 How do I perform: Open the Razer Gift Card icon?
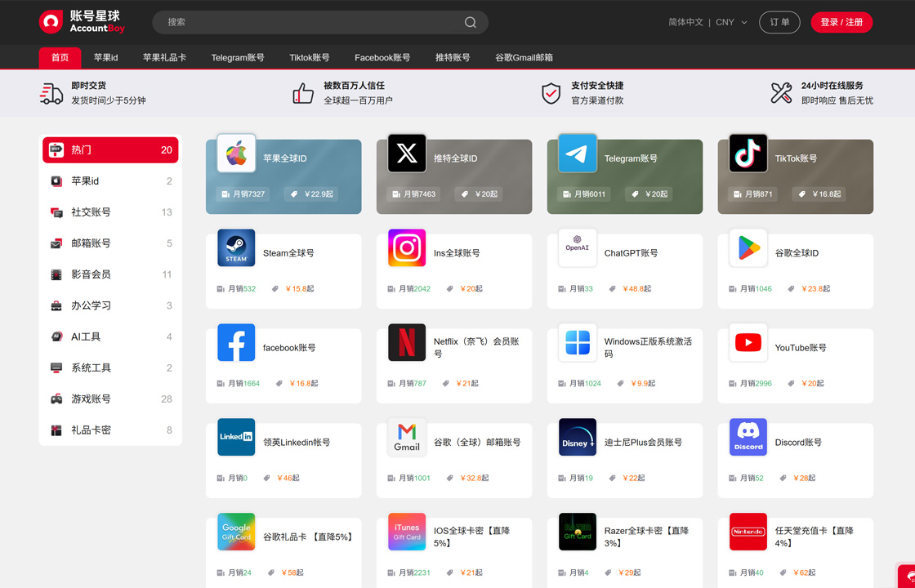(x=577, y=532)
